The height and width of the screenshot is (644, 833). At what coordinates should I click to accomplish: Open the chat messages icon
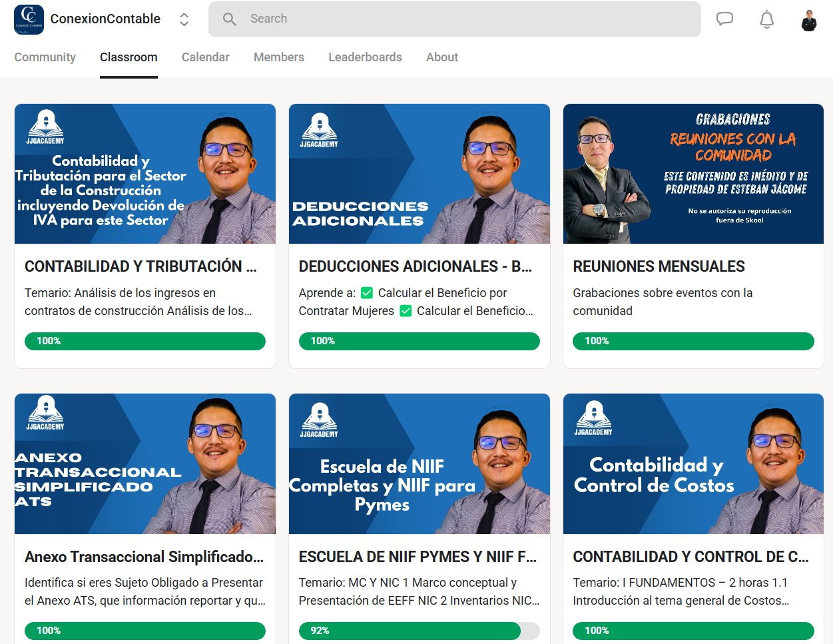coord(724,19)
